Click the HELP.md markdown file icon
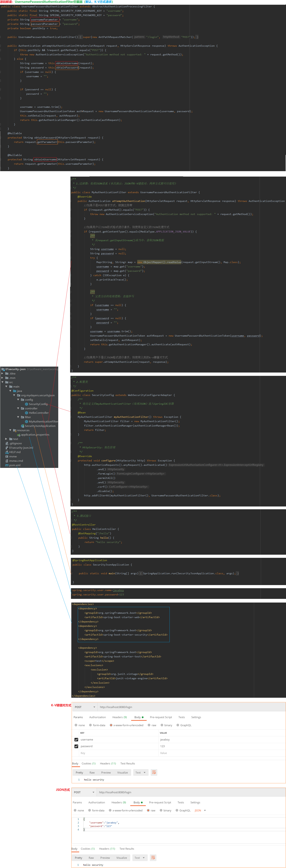Screen dimensions: 286x868 click(x=7, y=452)
